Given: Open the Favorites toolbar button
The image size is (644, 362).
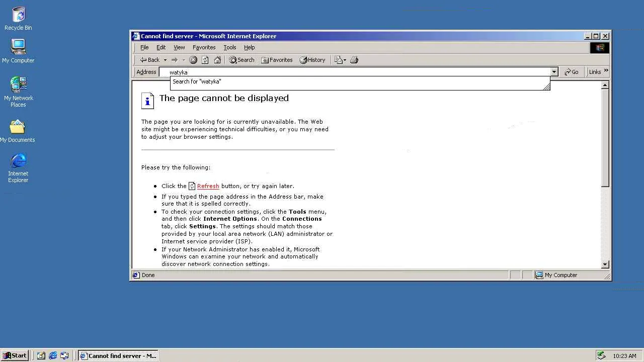Looking at the screenshot, I should pos(277,60).
